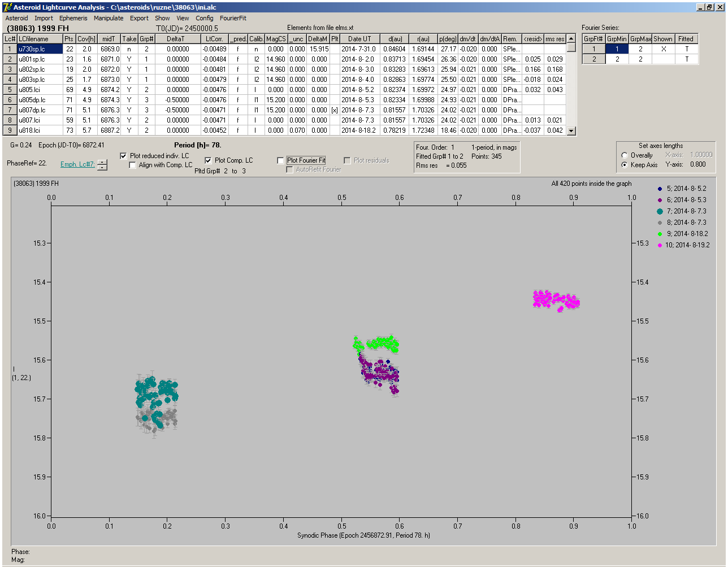This screenshot has height=567, width=728.
Task: Open the Ephemeris menu
Action: pos(73,18)
